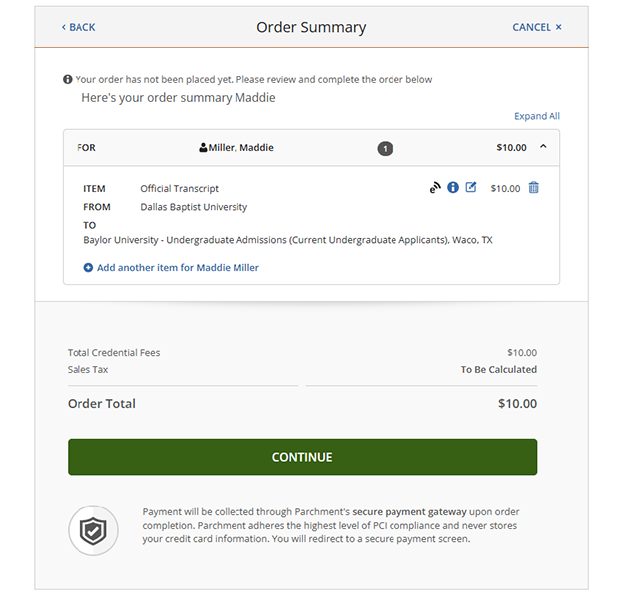Delete the transcript with the trash icon
Screen dimensions: 629x597
533,188
